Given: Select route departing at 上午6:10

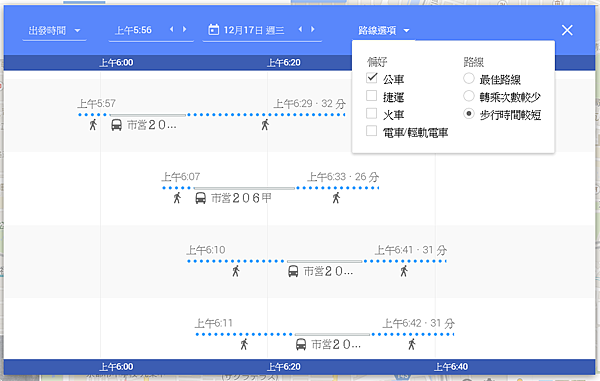Looking at the screenshot, I should pos(206,250).
